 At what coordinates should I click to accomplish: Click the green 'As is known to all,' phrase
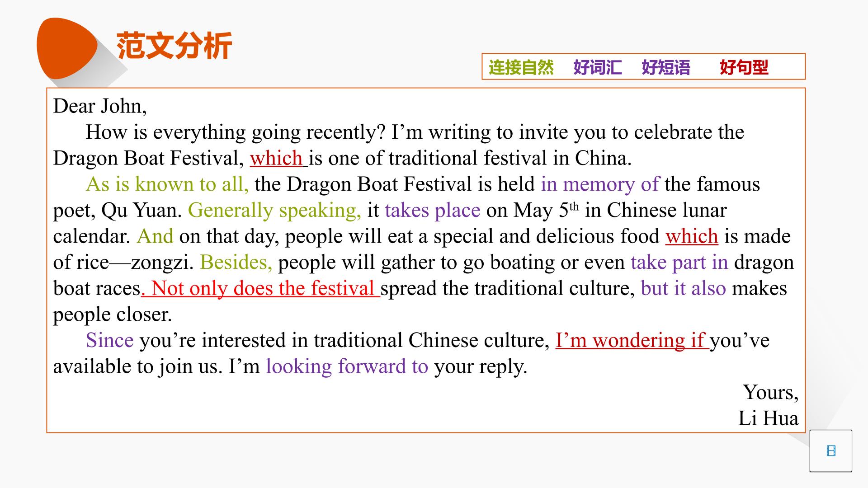tap(167, 184)
